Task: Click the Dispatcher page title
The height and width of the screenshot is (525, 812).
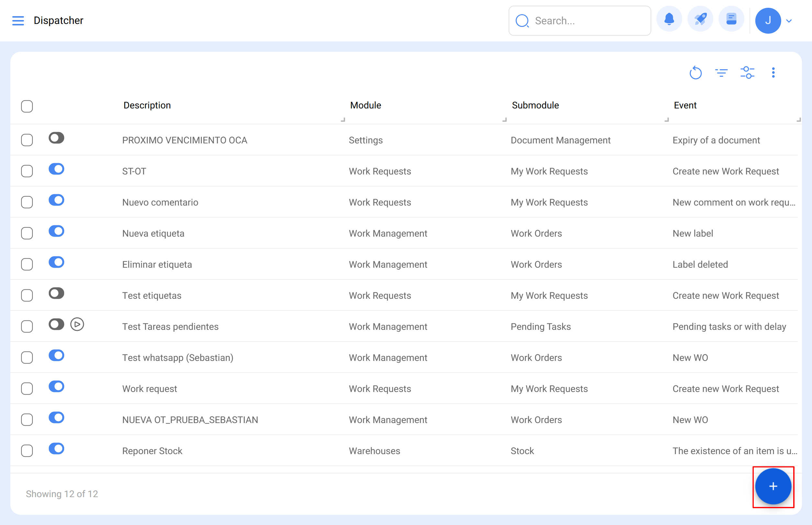Action: (x=58, y=20)
